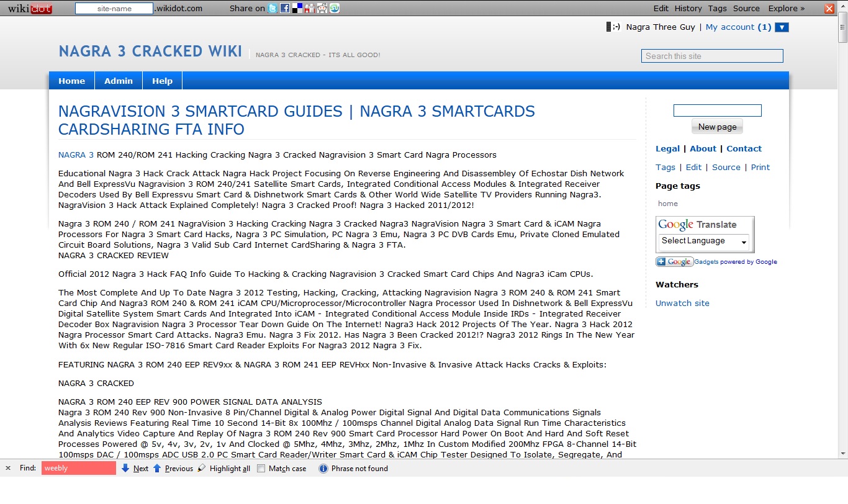Open the My account dropdown arrow
Screen dimensions: 848x504
click(782, 27)
